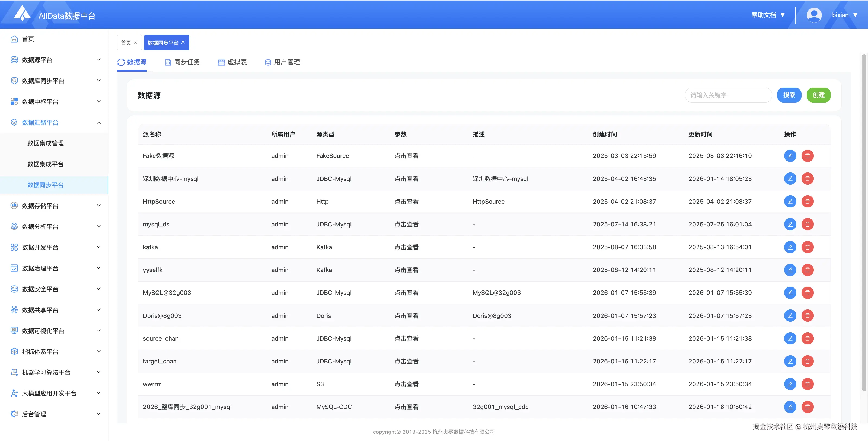Viewport: 868px width, 441px height.
Task: Click the user avatar icon
Action: point(814,15)
